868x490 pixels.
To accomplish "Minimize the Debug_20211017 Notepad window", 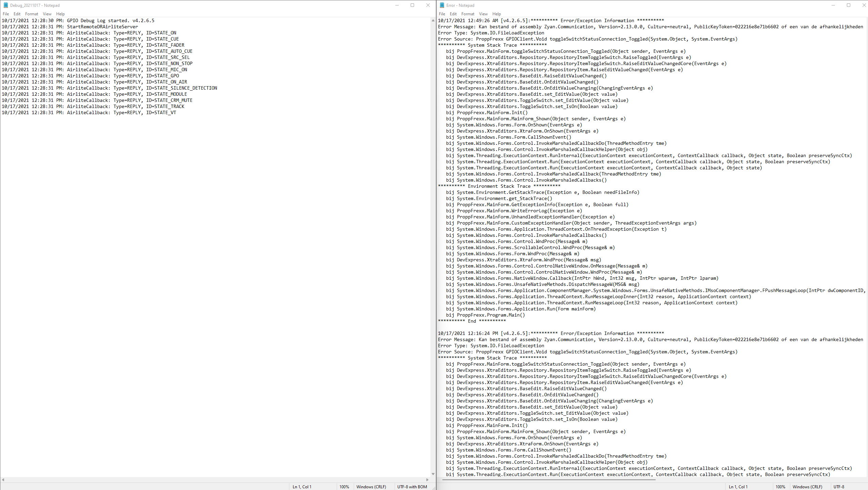I will point(397,5).
